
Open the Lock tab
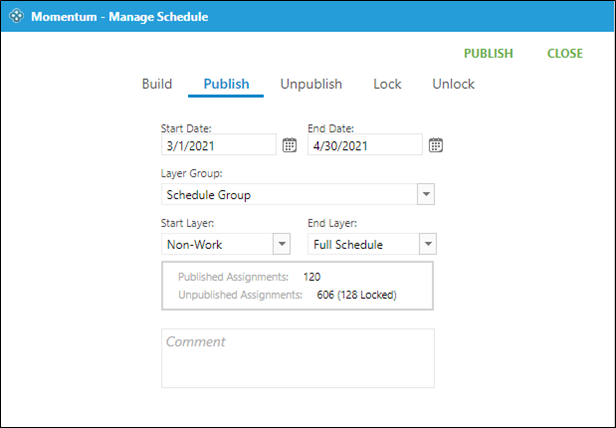(x=387, y=84)
